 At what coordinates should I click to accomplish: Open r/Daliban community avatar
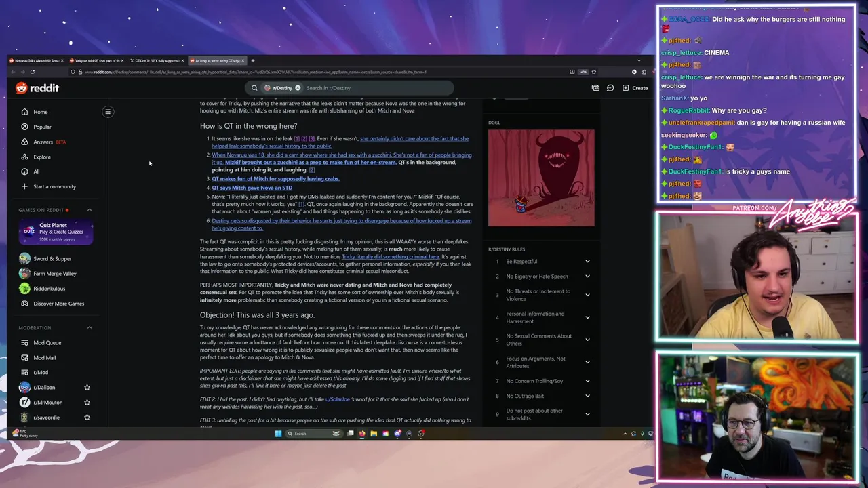pyautogui.click(x=24, y=388)
